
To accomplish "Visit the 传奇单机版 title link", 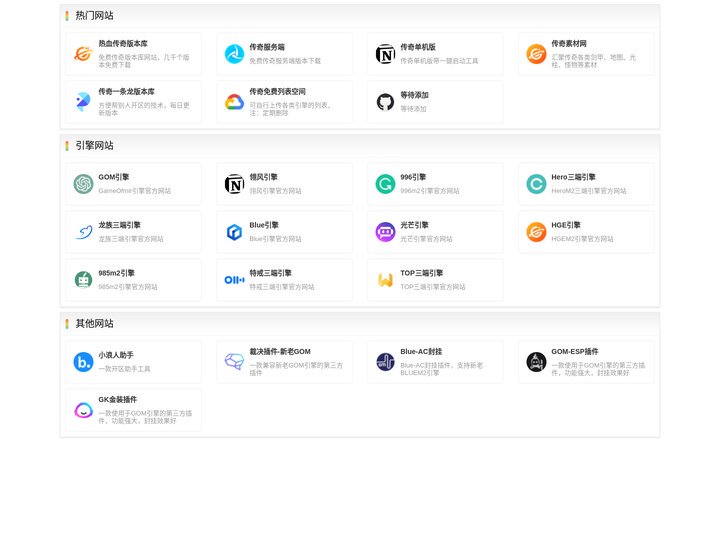I will (x=418, y=47).
